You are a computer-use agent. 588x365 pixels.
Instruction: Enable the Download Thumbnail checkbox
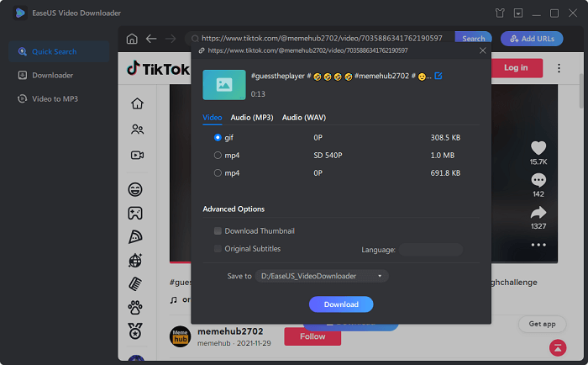click(218, 230)
